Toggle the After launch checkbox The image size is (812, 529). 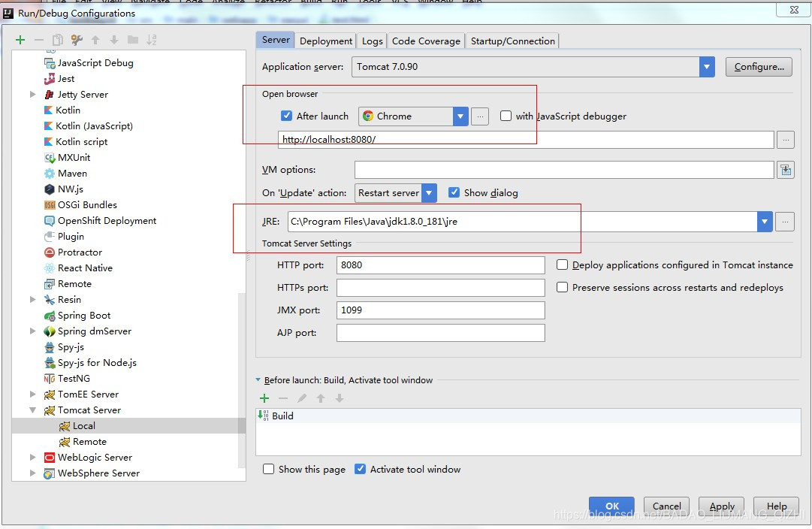(286, 116)
